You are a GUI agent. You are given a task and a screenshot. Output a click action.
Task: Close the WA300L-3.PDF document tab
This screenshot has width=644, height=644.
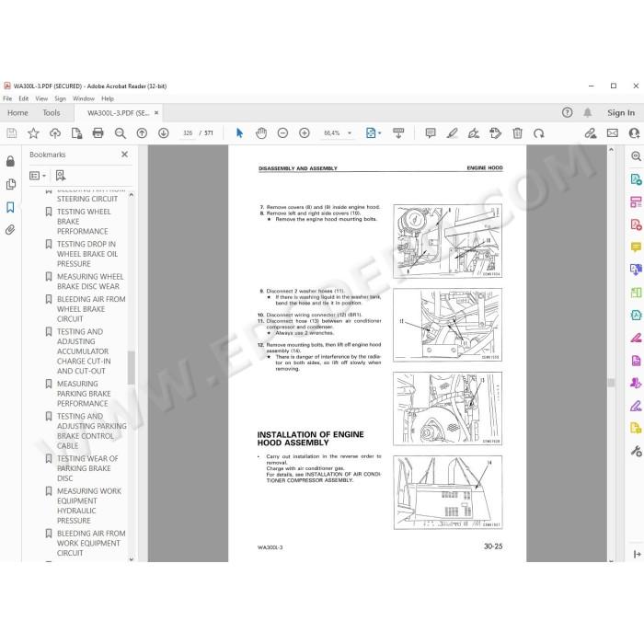pyautogui.click(x=156, y=112)
